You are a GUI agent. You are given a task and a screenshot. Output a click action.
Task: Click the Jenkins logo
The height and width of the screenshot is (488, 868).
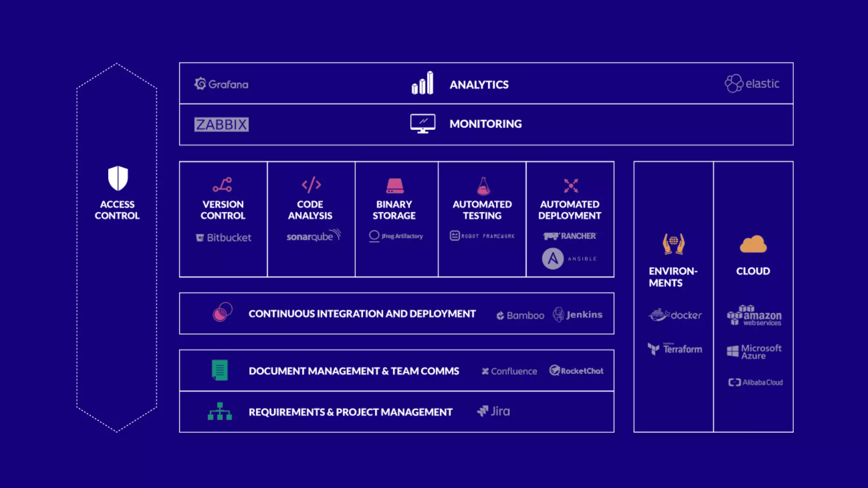point(577,314)
